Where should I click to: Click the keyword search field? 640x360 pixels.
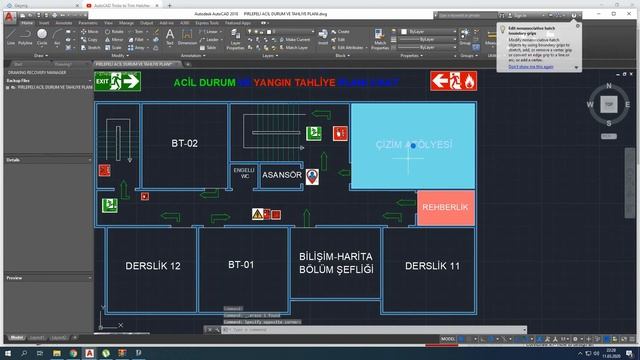(x=465, y=16)
